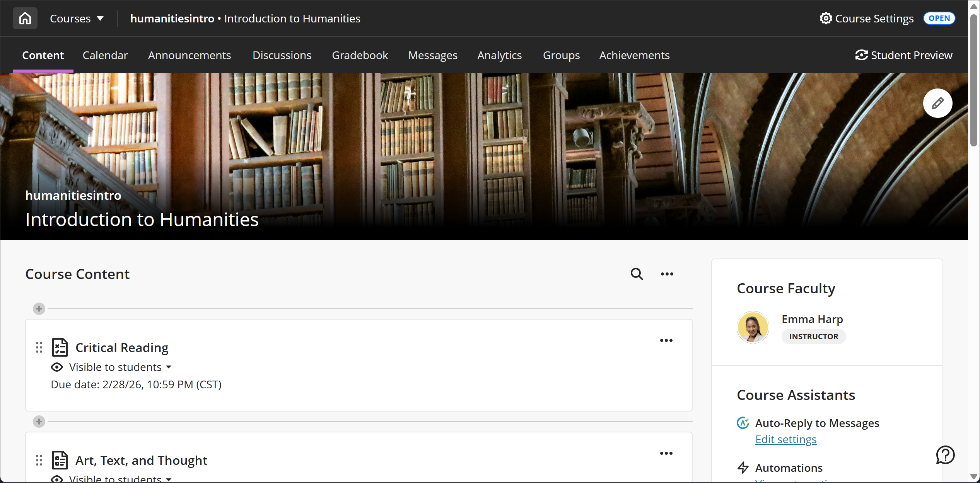This screenshot has height=483, width=980.
Task: Enter Student Preview mode
Action: click(904, 55)
